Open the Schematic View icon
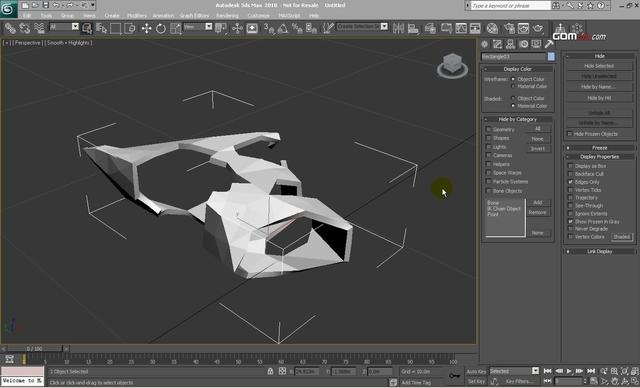This screenshot has height=388, width=640. (x=476, y=28)
